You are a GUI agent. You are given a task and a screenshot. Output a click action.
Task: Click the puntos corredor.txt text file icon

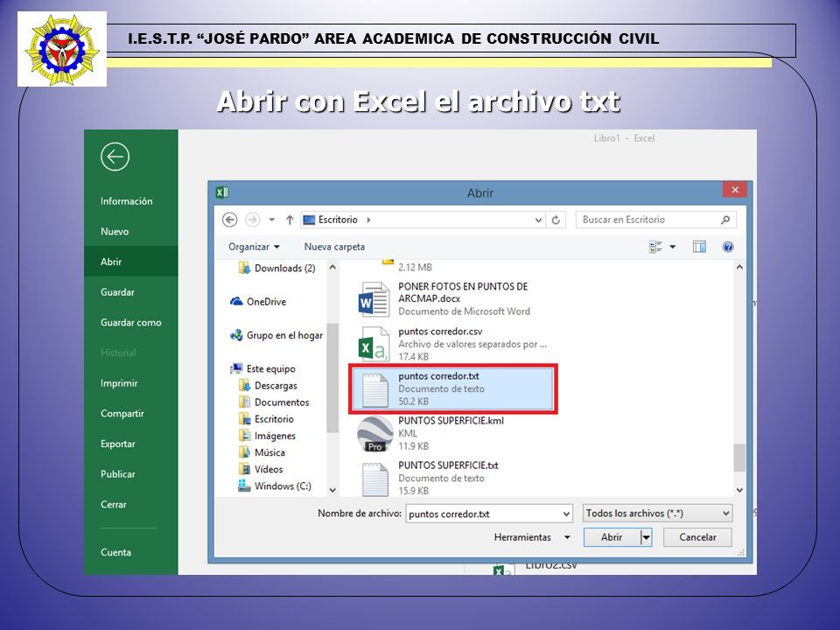(x=375, y=389)
